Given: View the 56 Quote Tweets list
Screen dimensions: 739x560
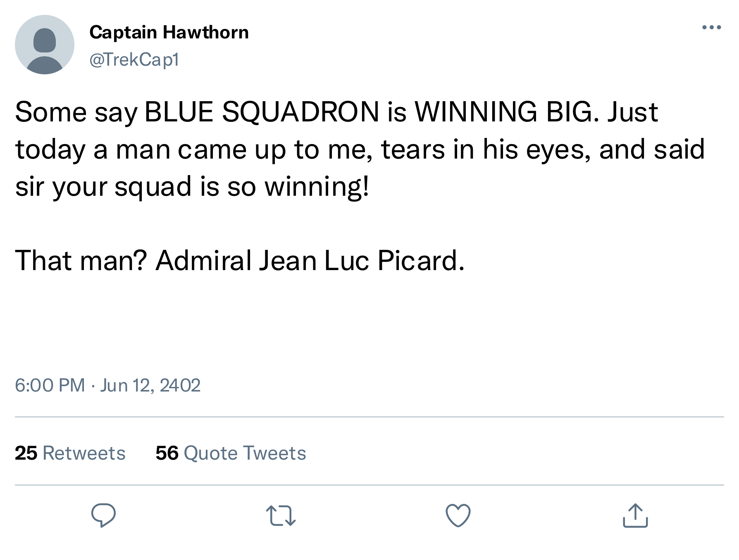Looking at the screenshot, I should tap(231, 453).
